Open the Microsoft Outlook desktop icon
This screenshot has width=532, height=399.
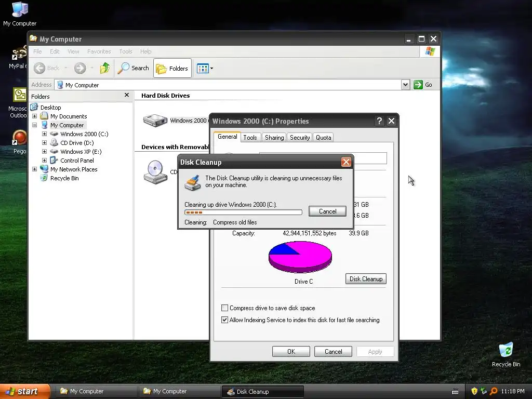[x=20, y=95]
